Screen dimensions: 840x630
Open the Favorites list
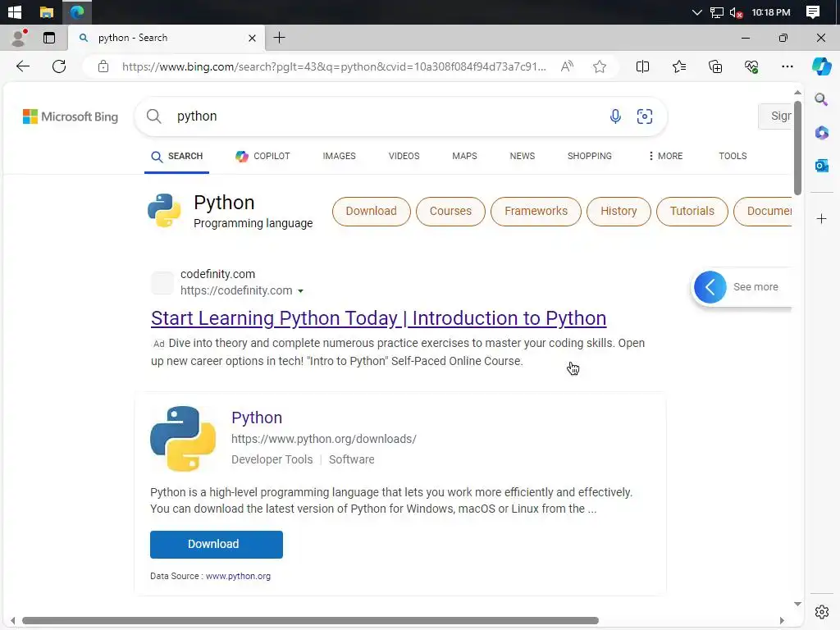coord(678,66)
